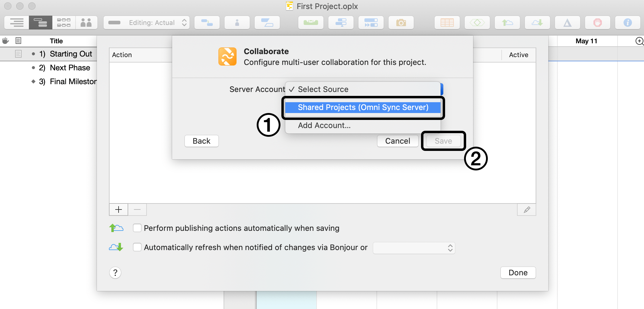Open the Resource view icon
Screen dimensions: 644x309
point(86,23)
